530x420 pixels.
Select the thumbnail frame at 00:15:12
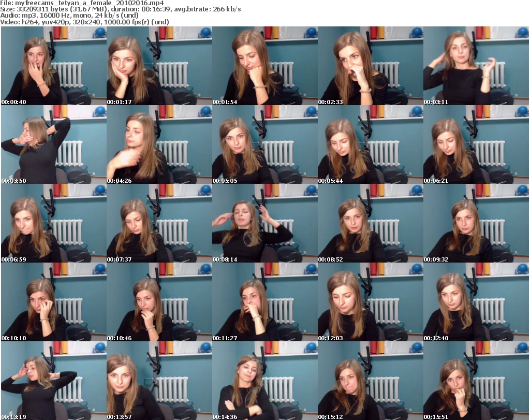(371, 381)
